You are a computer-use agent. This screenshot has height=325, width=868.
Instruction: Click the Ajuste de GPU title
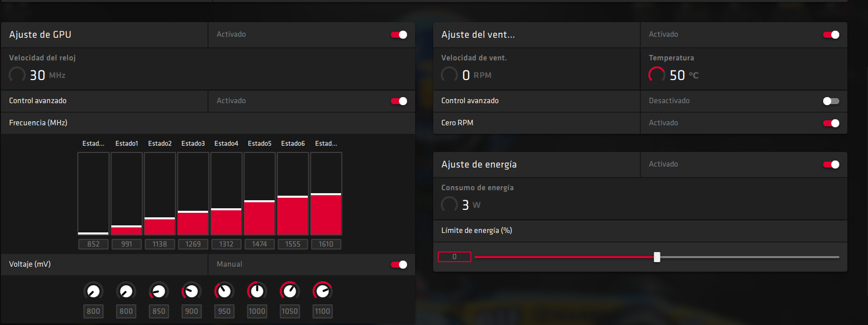(x=40, y=35)
